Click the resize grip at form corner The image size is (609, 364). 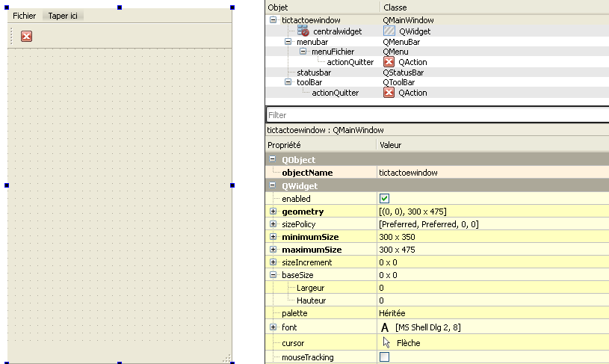click(226, 359)
